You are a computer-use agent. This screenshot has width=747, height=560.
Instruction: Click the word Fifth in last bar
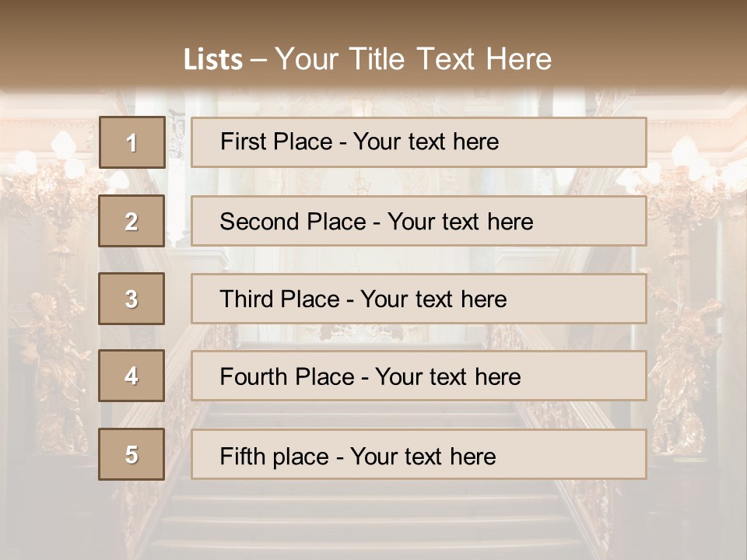coord(243,456)
